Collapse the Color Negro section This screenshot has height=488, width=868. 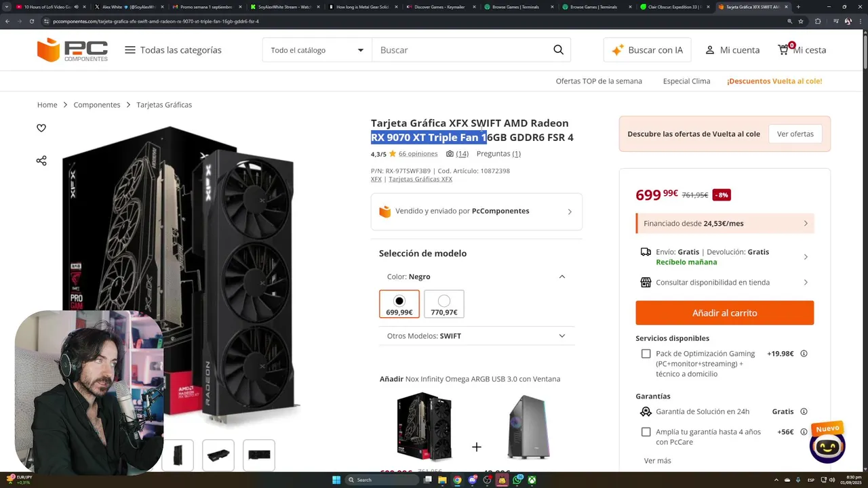561,277
